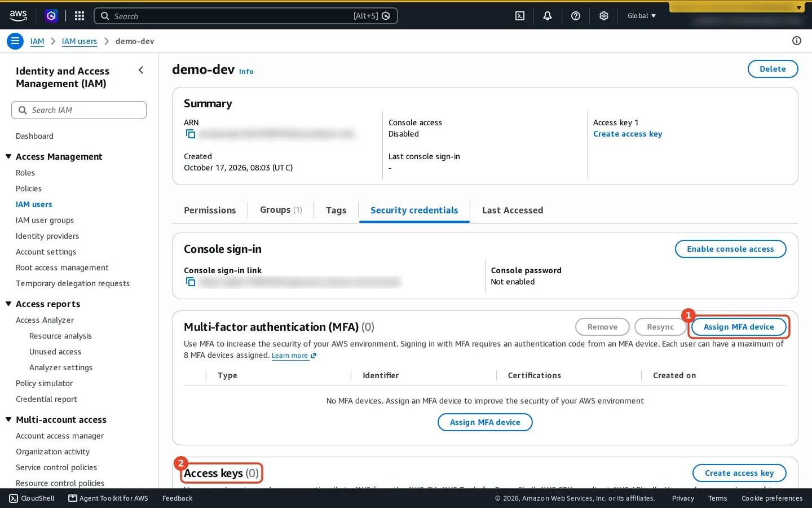The width and height of the screenshot is (812, 508).
Task: Open the Learn more external link
Action: tap(294, 356)
